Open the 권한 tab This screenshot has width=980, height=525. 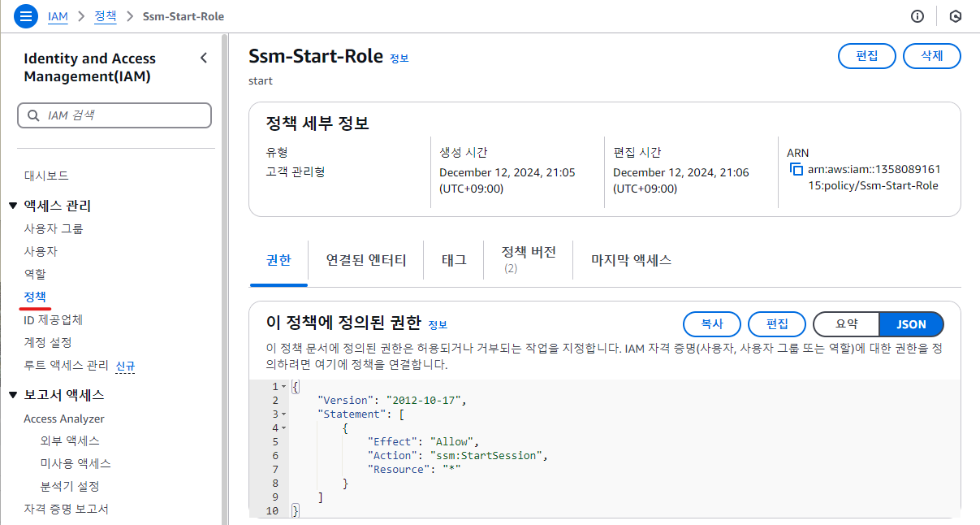pyautogui.click(x=278, y=260)
